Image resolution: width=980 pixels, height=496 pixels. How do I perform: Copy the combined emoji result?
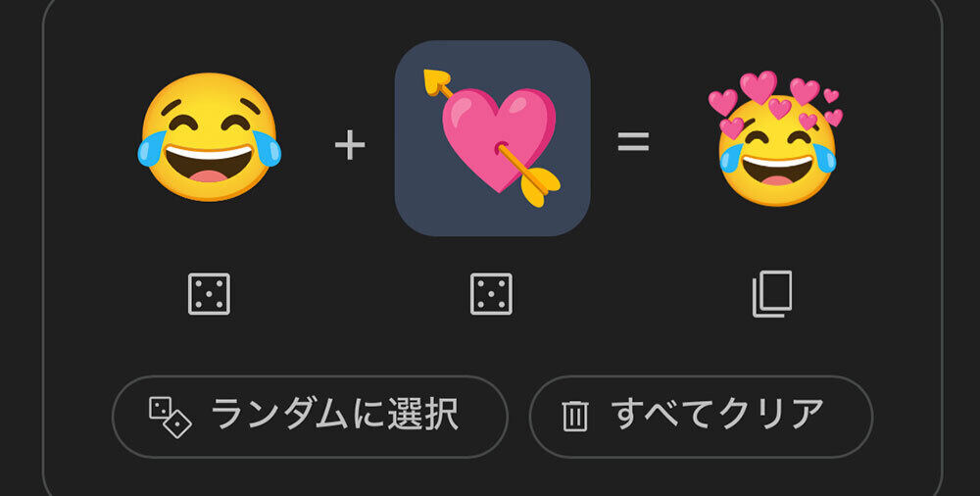pos(772,293)
